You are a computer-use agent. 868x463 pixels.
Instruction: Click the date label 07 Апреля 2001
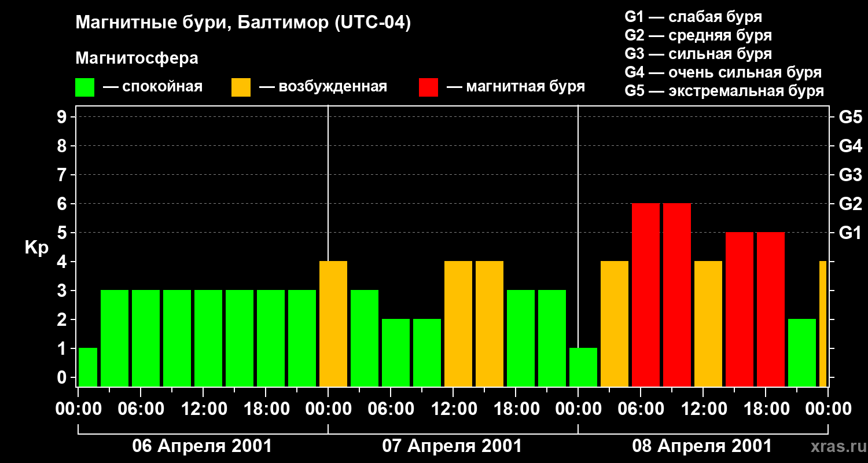pyautogui.click(x=452, y=446)
